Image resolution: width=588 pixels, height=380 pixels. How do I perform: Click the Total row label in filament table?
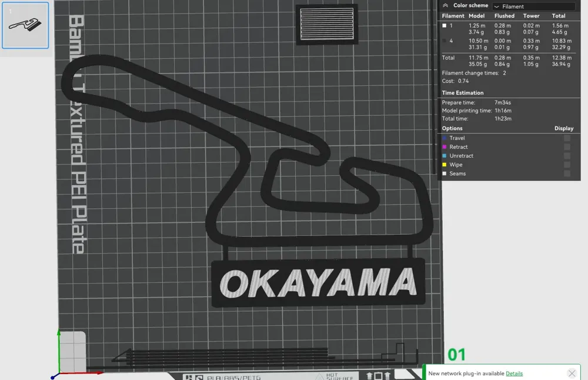[448, 58]
